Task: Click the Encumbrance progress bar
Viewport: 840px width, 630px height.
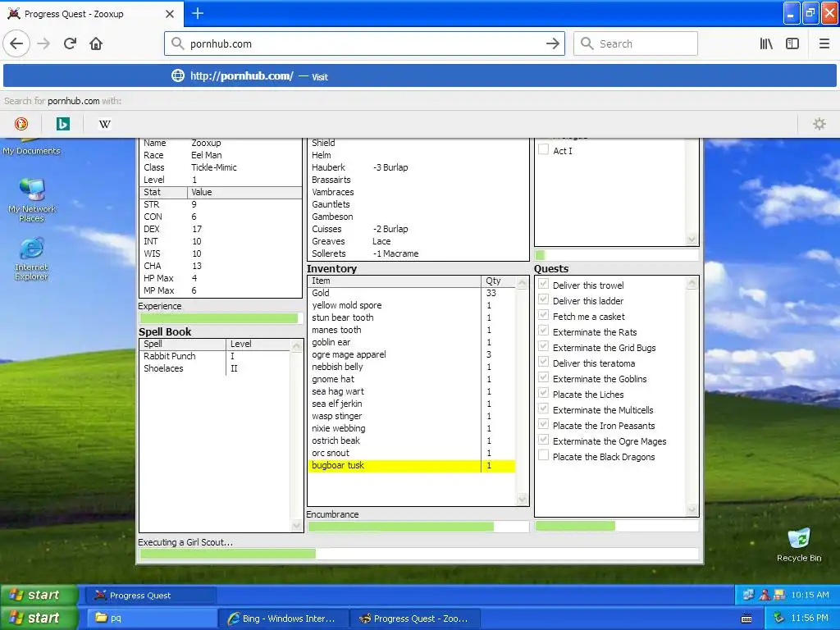Action: (x=418, y=527)
